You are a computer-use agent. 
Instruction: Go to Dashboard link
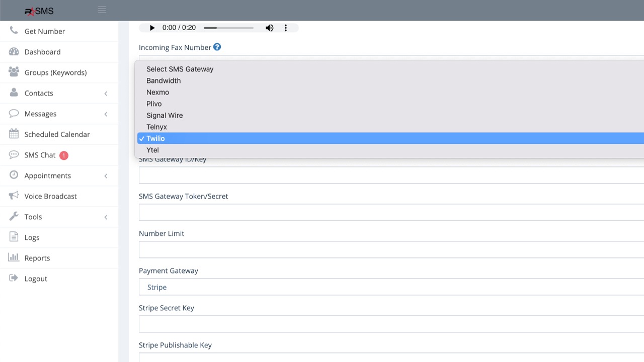click(42, 52)
